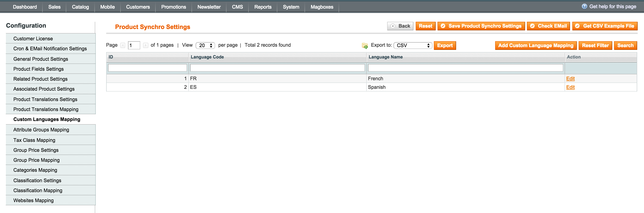The height and width of the screenshot is (213, 644).
Task: Go to next page arrow
Action: (145, 46)
